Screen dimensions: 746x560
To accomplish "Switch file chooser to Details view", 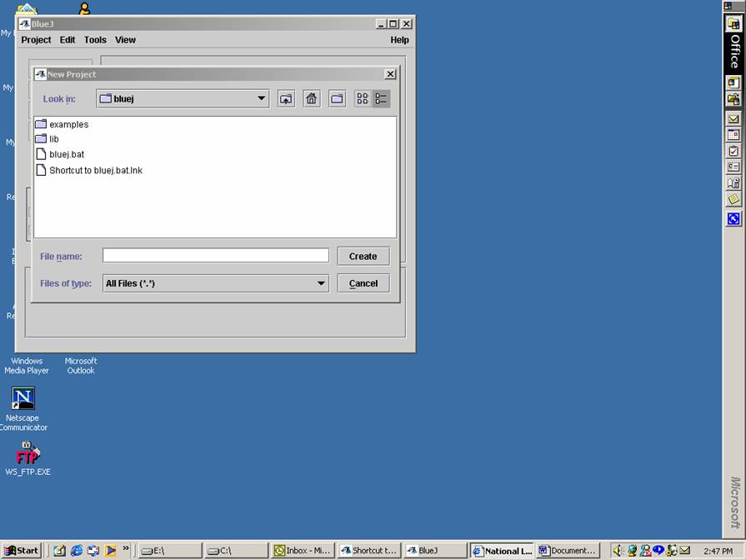I will [x=381, y=99].
